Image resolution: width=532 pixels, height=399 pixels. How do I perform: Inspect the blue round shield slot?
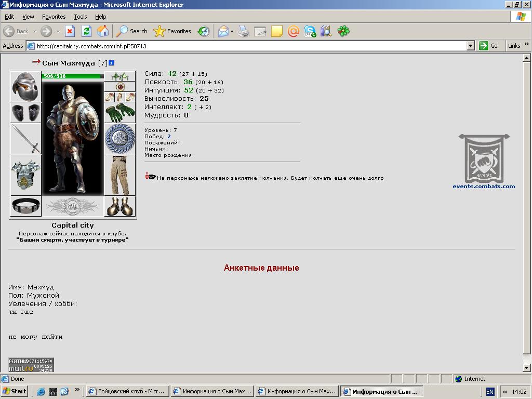click(x=120, y=139)
